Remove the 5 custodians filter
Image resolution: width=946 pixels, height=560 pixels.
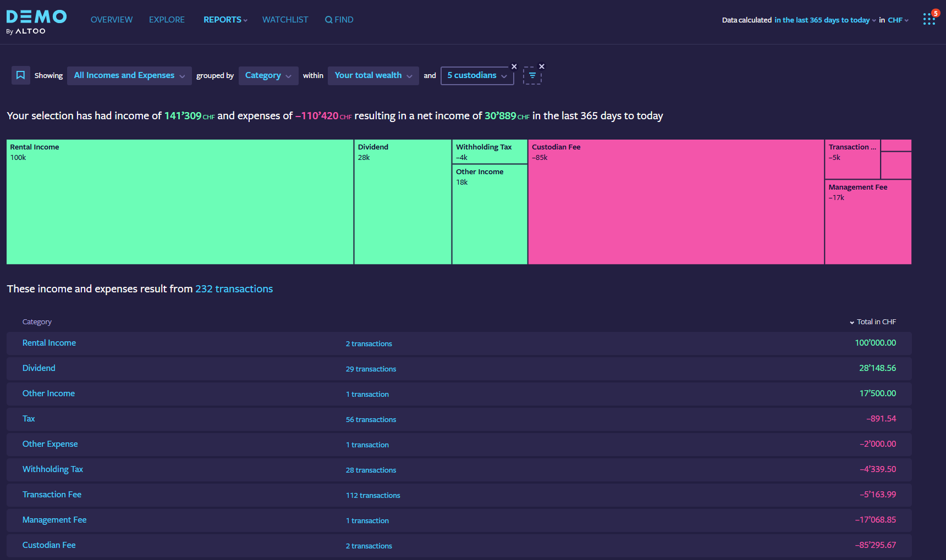coord(514,66)
